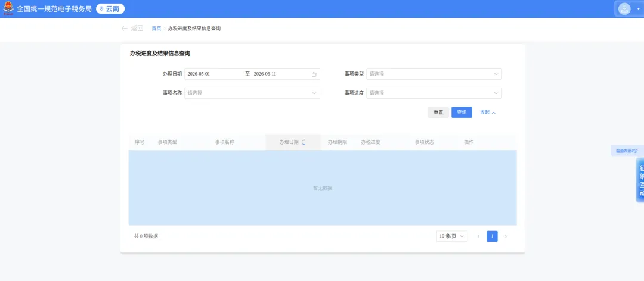
Task: Click the 事项类型 column header
Action: pos(167,142)
